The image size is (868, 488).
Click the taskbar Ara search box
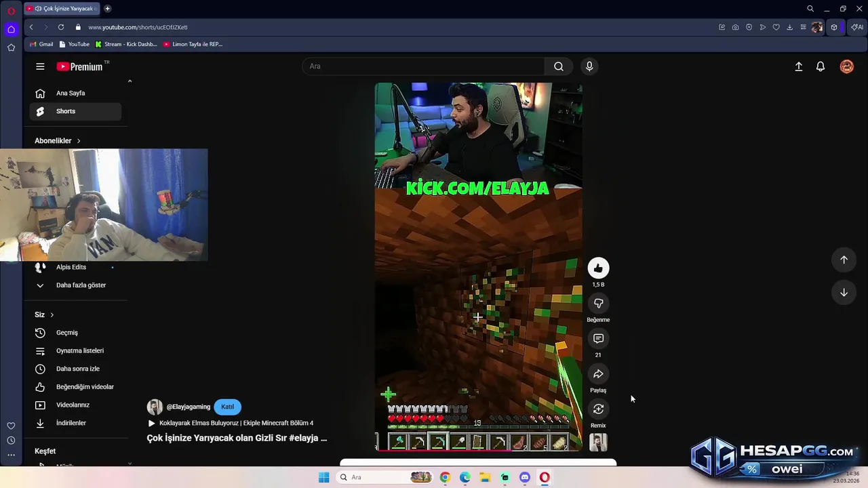pyautogui.click(x=384, y=477)
